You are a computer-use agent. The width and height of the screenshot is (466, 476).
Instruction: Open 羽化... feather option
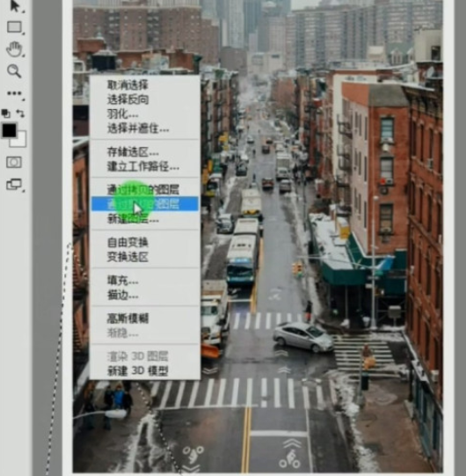click(122, 114)
